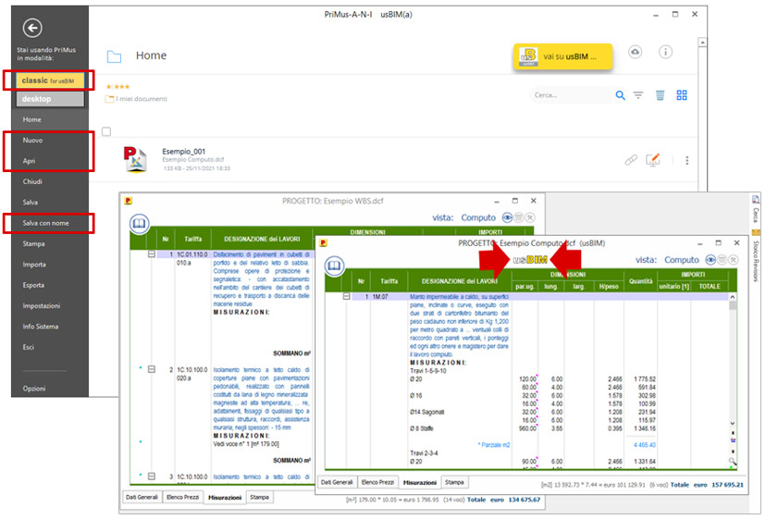This screenshot has width=778, height=532.
Task: Collapse item 2 1C.10.100.0 in WBS window
Action: click(x=152, y=369)
